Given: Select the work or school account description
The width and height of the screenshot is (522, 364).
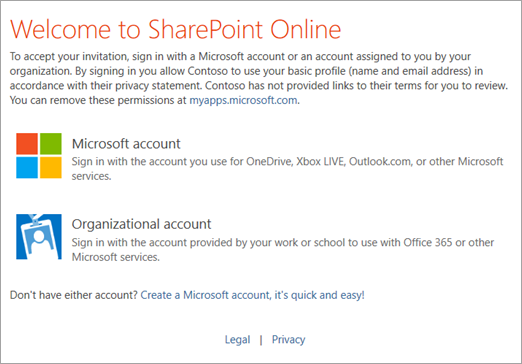Looking at the screenshot, I should pos(283,250).
